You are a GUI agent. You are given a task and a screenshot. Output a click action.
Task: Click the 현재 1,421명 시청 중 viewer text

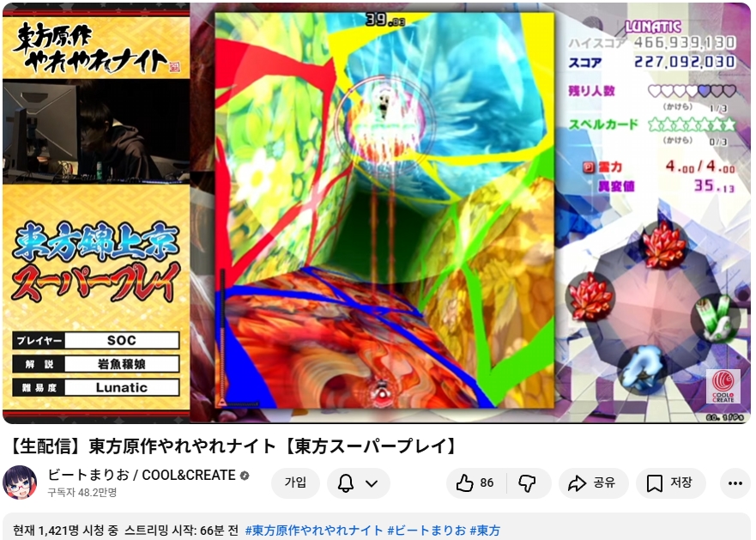(65, 531)
